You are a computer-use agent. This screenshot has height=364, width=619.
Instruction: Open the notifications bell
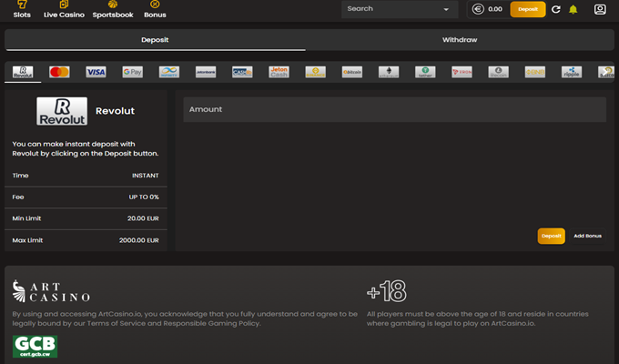tap(573, 9)
